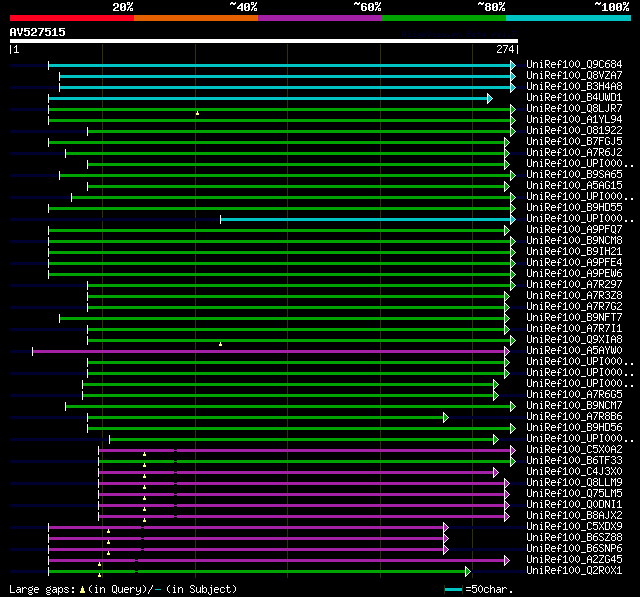
Task: Select the UniRef100_A2ZG45 label
Action: pos(574,560)
